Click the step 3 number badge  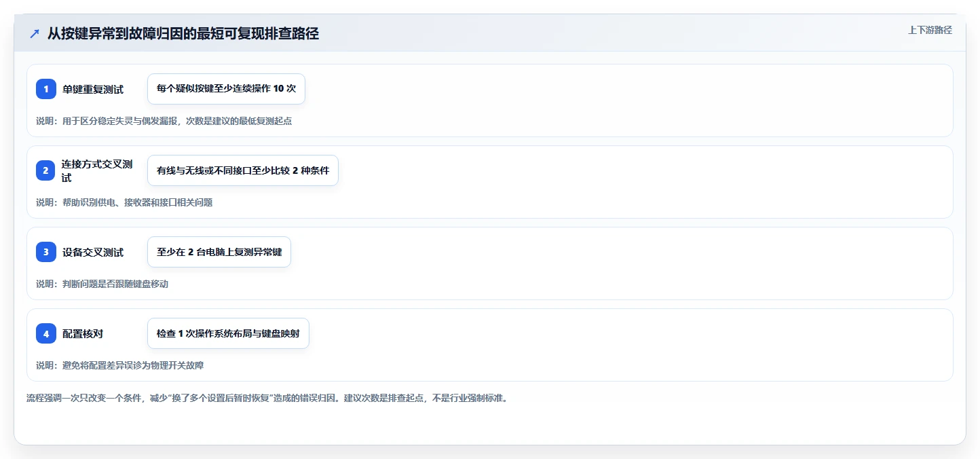[46, 252]
